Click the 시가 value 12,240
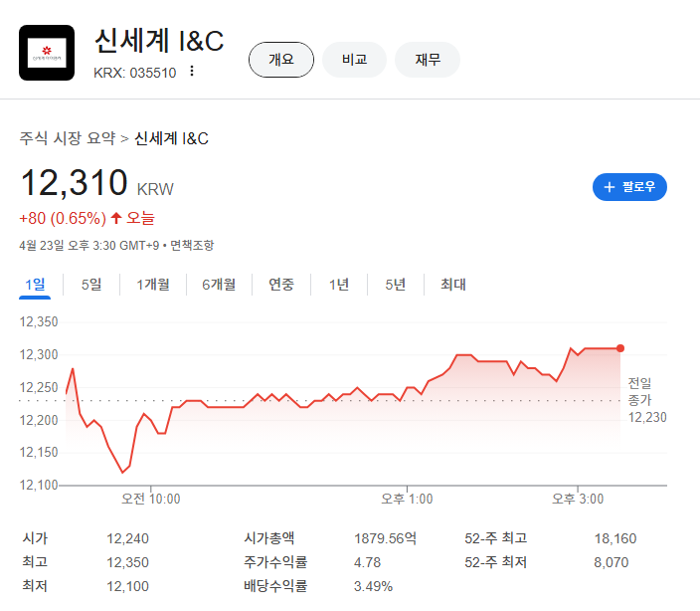Image resolution: width=700 pixels, height=611 pixels. [127, 538]
